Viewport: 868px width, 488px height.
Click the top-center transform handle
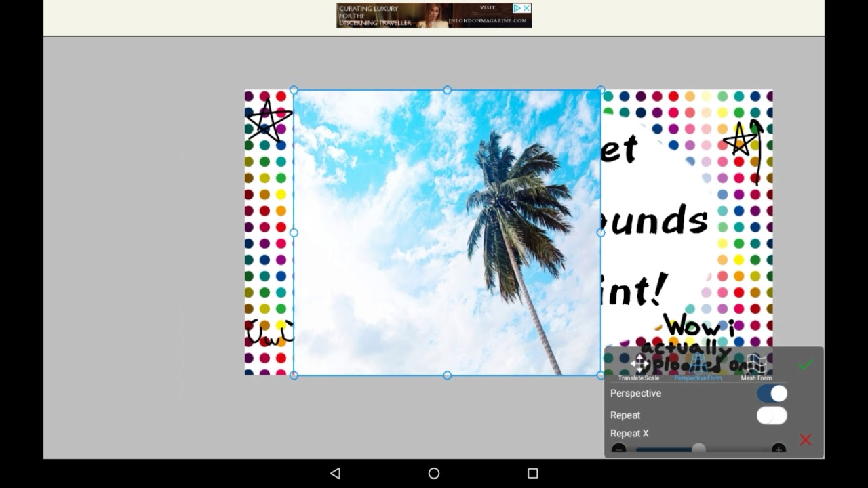pyautogui.click(x=447, y=89)
